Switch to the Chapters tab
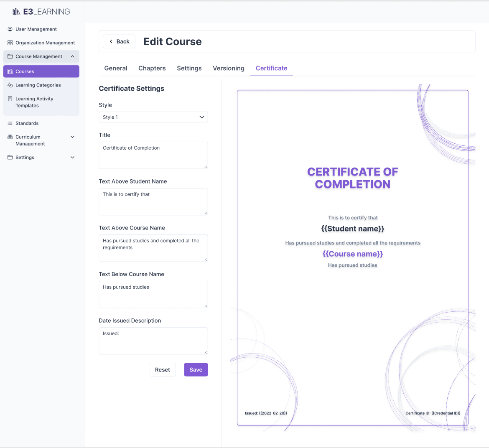489x448 pixels. (x=152, y=68)
